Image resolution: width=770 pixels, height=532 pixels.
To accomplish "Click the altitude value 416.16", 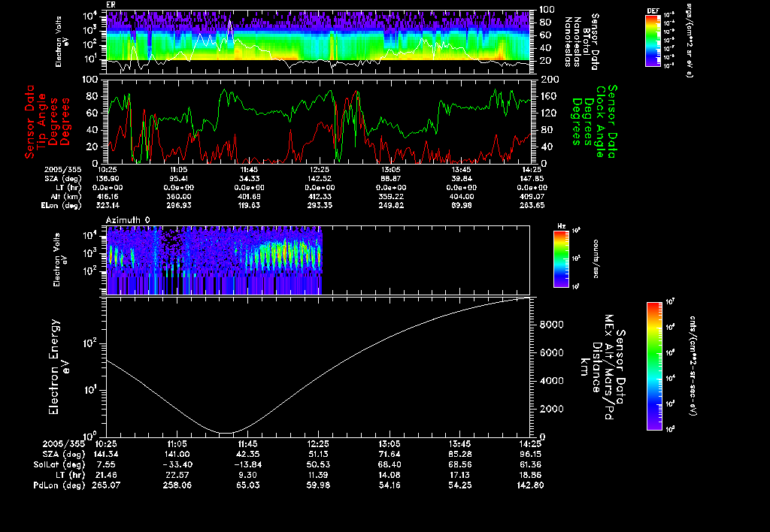I will click(107, 196).
